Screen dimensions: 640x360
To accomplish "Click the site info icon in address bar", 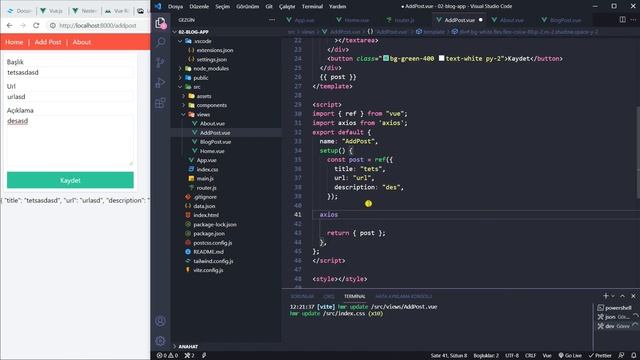I will tap(53, 25).
